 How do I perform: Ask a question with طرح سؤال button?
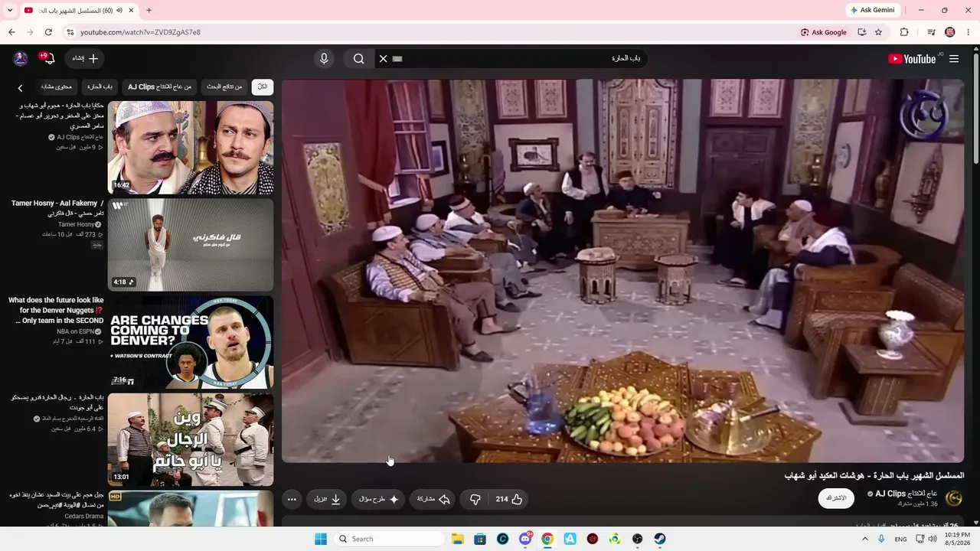click(379, 499)
